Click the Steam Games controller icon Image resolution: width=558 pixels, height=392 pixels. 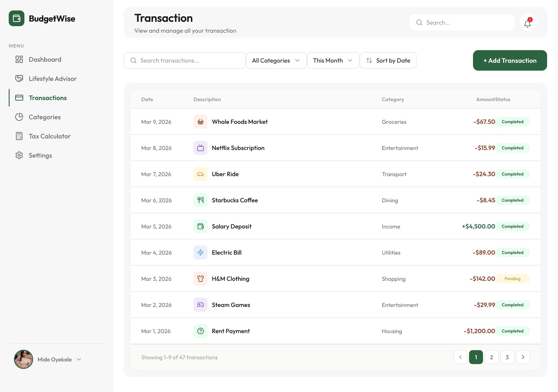[x=200, y=305]
